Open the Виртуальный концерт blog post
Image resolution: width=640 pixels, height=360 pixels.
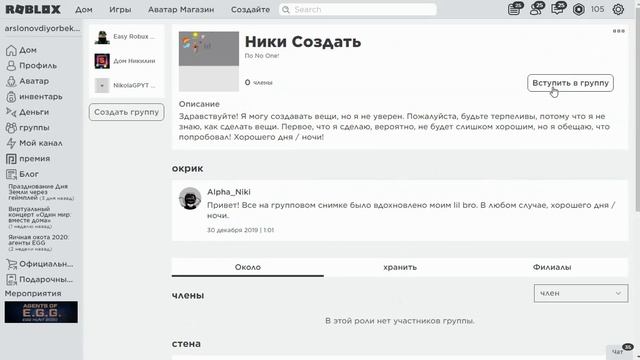coord(40,217)
